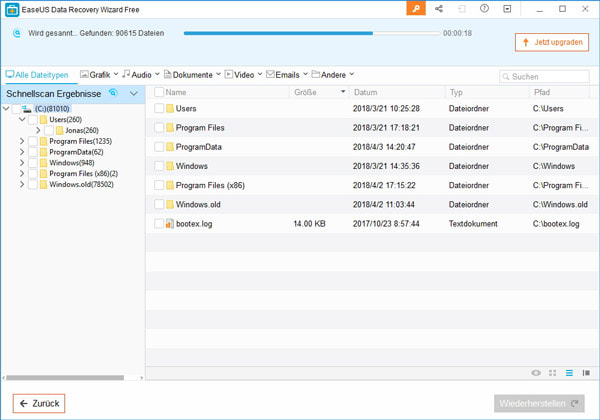
Task: Click the rescan eye icon beside Schnellscan Ergebnisse
Action: (113, 93)
